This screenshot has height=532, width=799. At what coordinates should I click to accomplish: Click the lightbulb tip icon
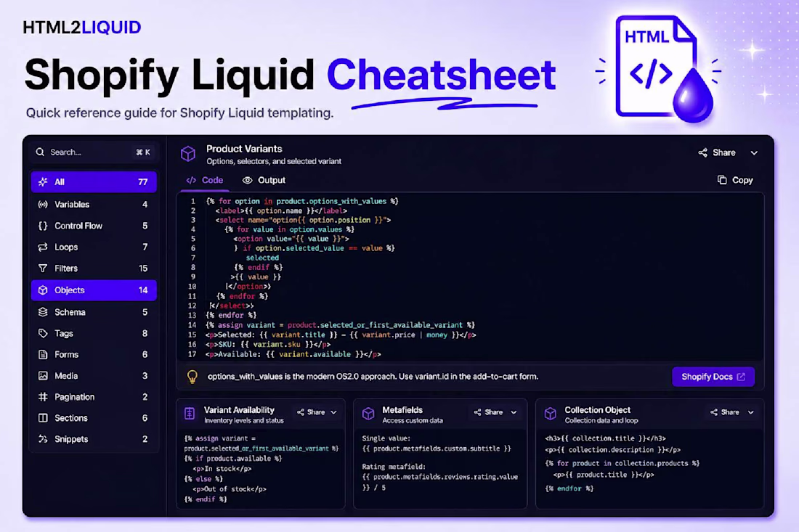[192, 377]
